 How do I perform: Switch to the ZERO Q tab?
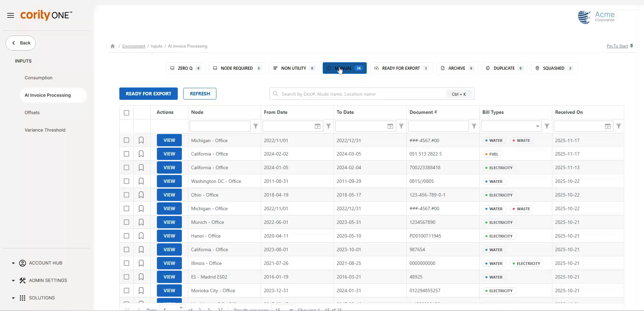pyautogui.click(x=186, y=68)
